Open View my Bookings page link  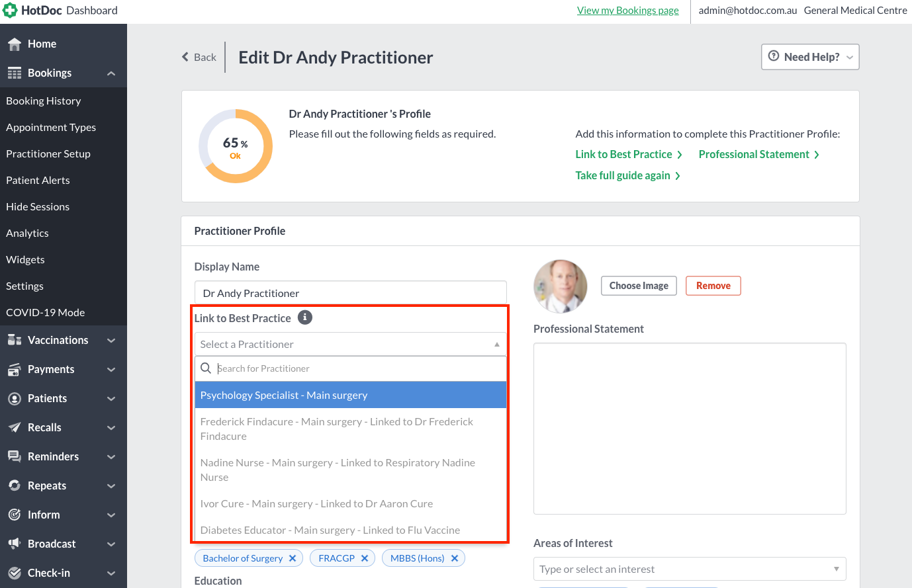pos(628,10)
